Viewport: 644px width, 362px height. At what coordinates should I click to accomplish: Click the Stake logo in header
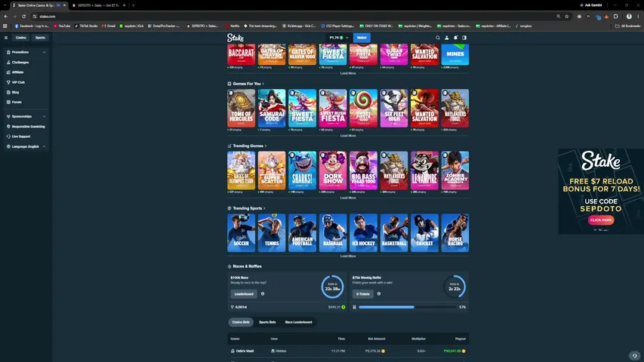click(x=236, y=38)
